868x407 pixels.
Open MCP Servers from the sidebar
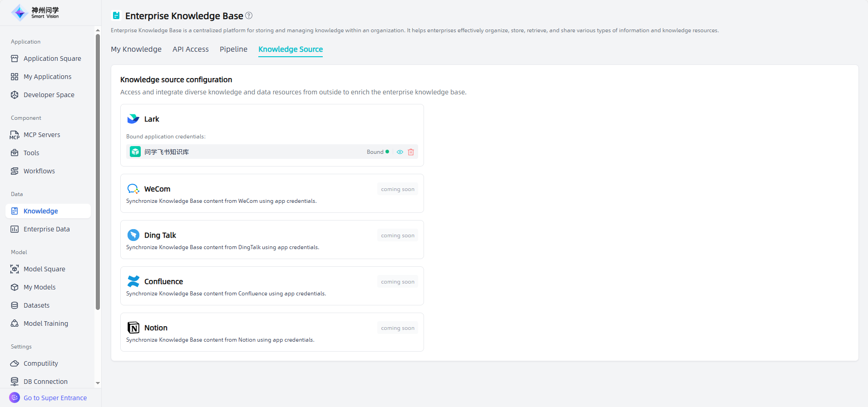tap(42, 135)
